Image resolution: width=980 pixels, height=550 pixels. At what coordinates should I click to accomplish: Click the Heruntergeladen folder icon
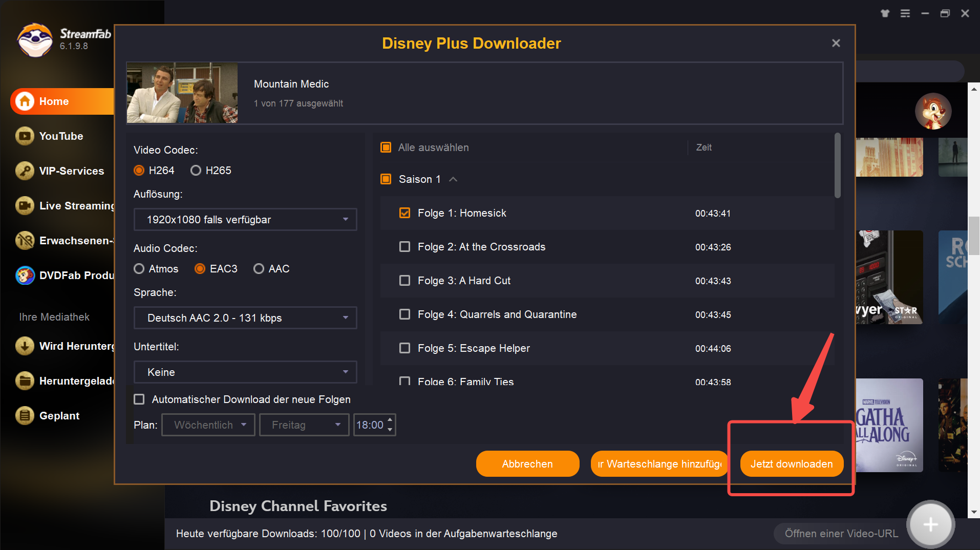[25, 381]
